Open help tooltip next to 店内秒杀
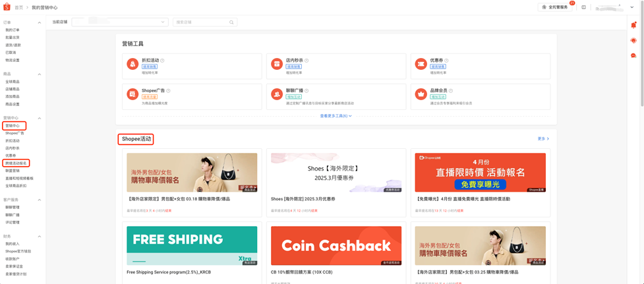Image resolution: width=644 pixels, height=284 pixels. click(307, 61)
